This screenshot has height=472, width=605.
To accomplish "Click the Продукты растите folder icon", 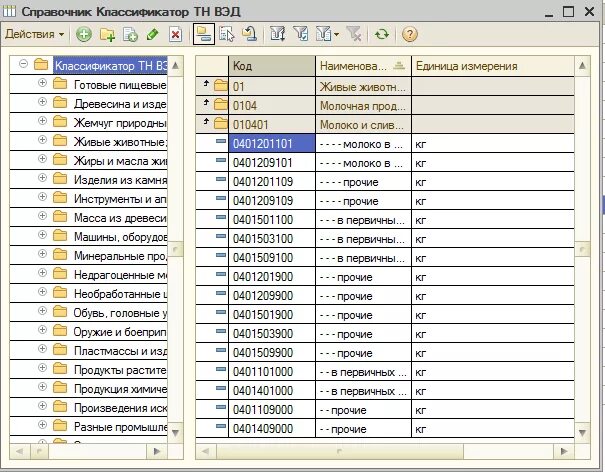I will [x=60, y=369].
